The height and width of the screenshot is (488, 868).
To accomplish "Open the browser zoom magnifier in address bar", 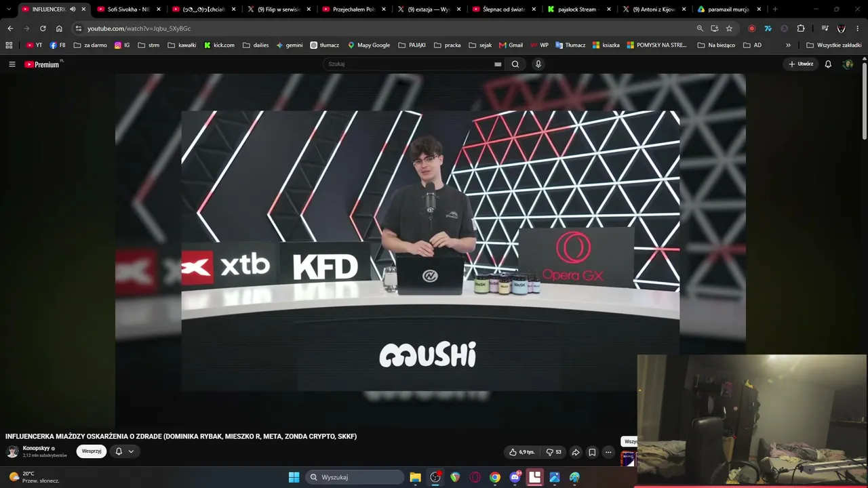I will (700, 28).
